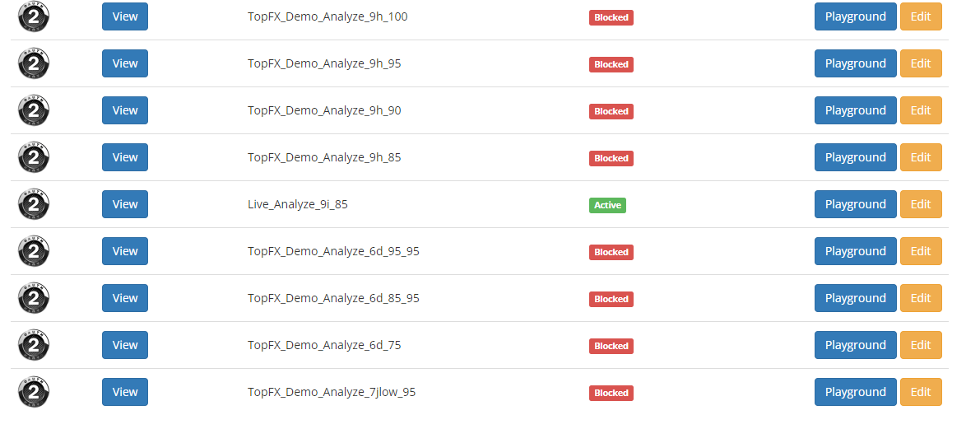Screen dimensions: 980x429
Task: Open Playground for TopFX_Demo_Analyze_6d_85_95
Action: 856,298
